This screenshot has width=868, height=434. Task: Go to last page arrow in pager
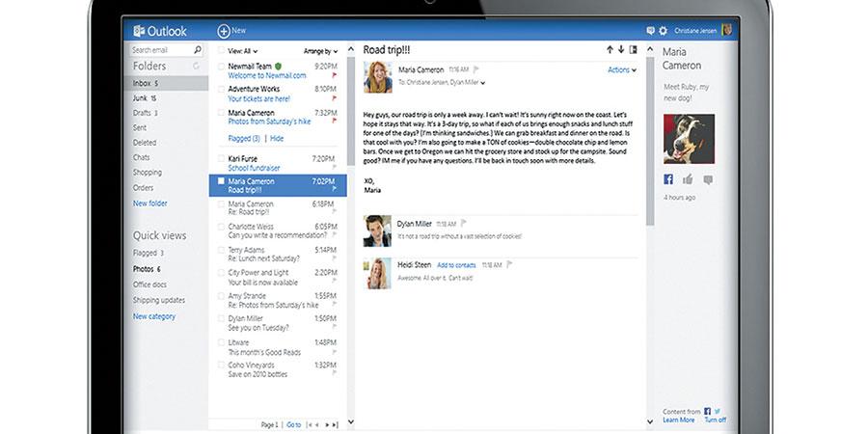point(335,424)
